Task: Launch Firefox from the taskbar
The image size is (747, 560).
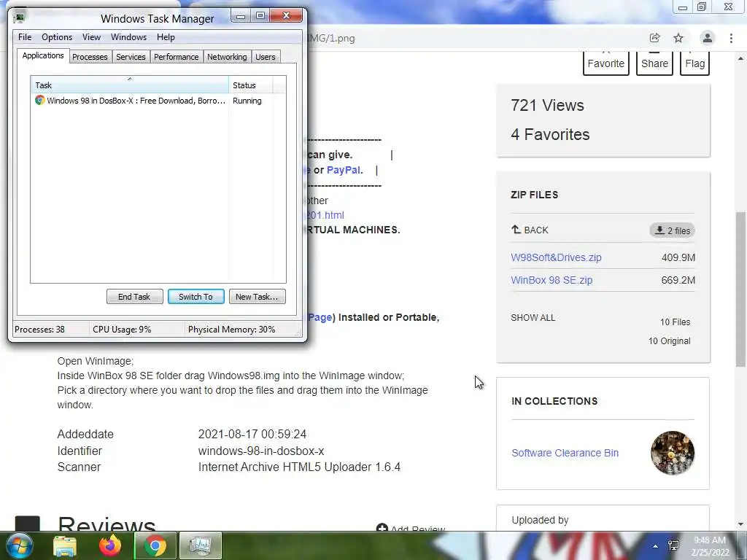Action: pyautogui.click(x=110, y=545)
